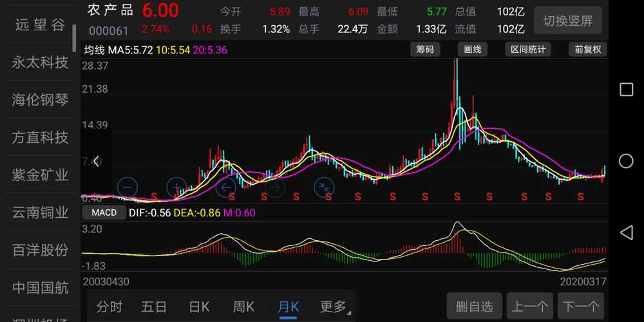
Task: Tap the magenta 20:5.36 average value
Action: pyautogui.click(x=210, y=50)
